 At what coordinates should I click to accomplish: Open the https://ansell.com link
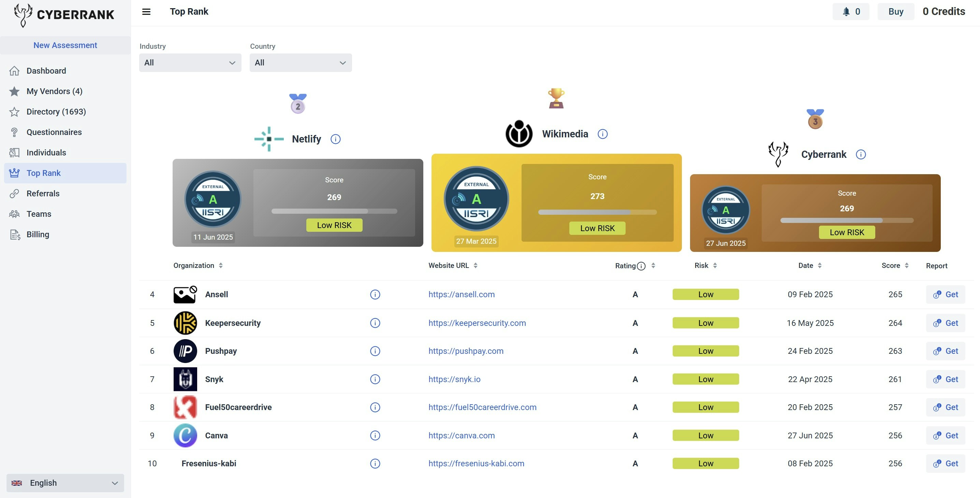(461, 295)
